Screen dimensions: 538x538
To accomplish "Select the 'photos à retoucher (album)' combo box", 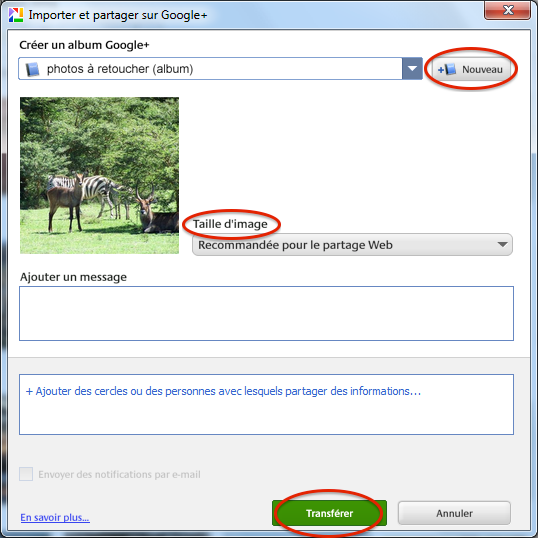I will point(220,69).
